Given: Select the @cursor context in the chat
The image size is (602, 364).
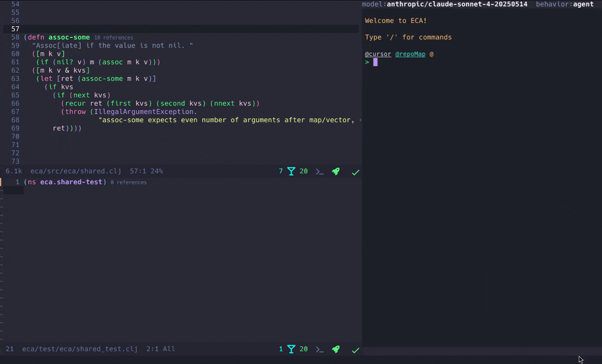Looking at the screenshot, I should point(378,54).
